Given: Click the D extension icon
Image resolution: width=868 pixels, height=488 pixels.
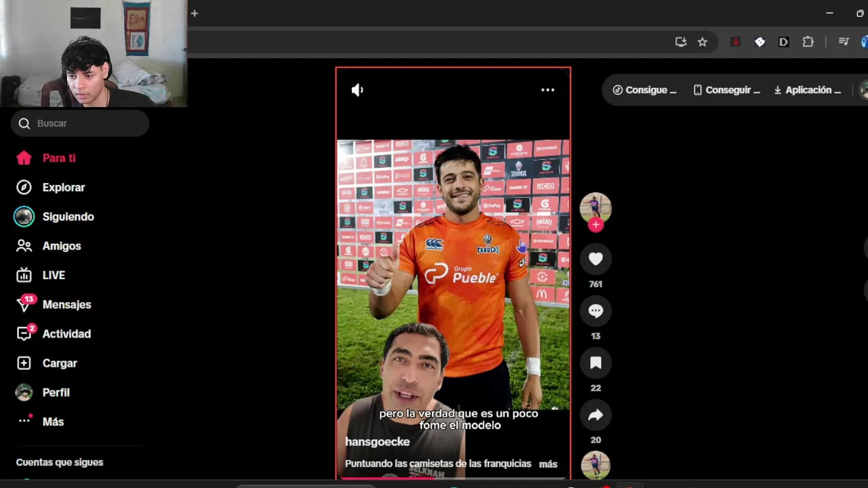Looking at the screenshot, I should coord(783,42).
